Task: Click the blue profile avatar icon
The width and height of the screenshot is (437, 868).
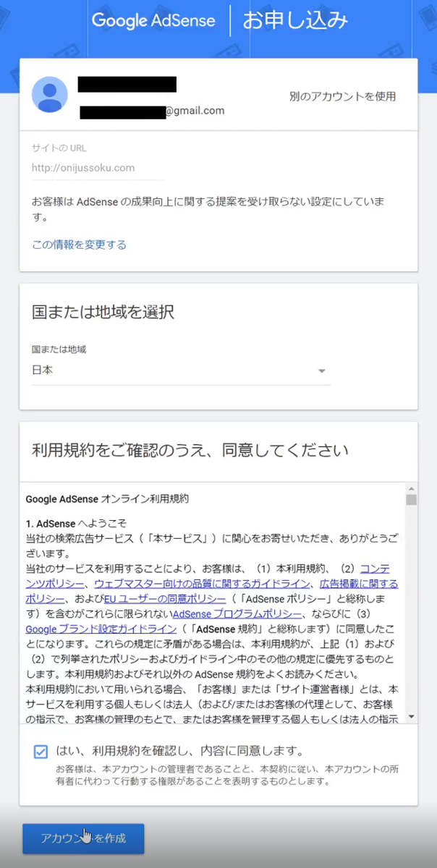Action: point(50,94)
